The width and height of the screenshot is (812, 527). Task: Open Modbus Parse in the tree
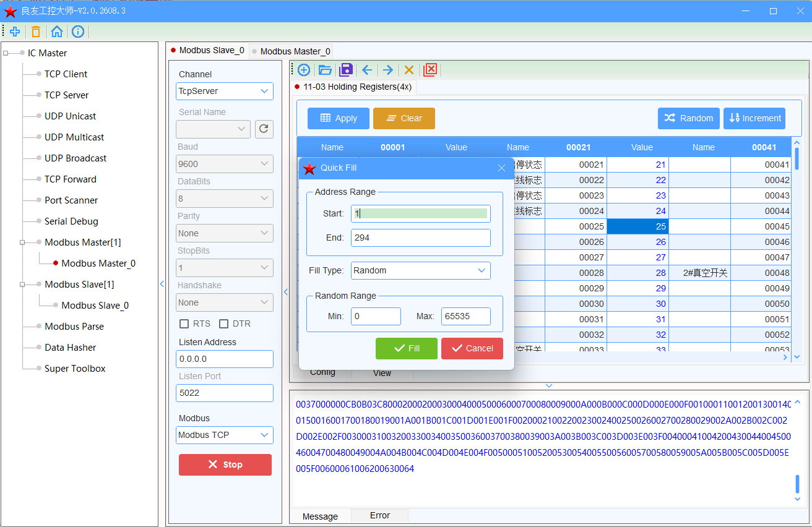74,327
